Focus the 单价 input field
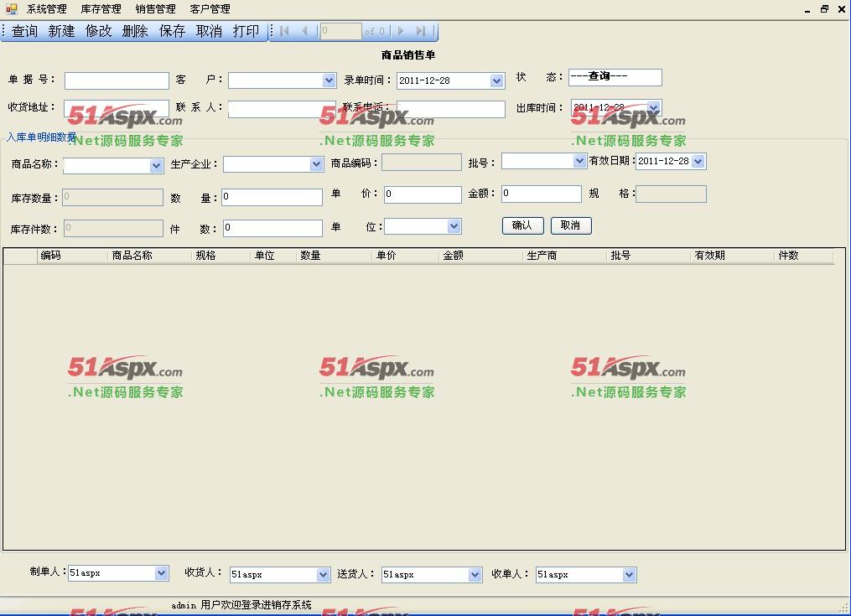851x616 pixels. click(x=423, y=194)
